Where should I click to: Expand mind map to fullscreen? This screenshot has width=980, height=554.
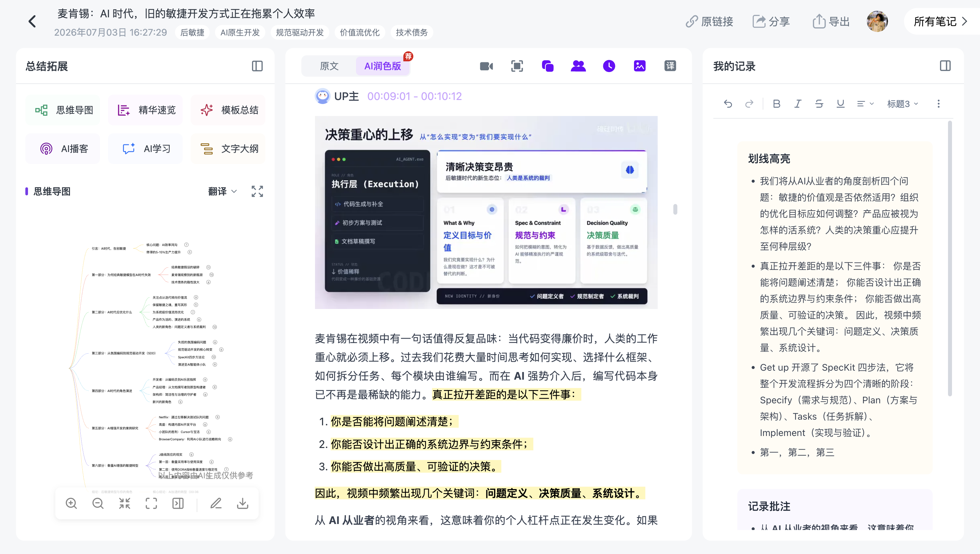(x=257, y=191)
